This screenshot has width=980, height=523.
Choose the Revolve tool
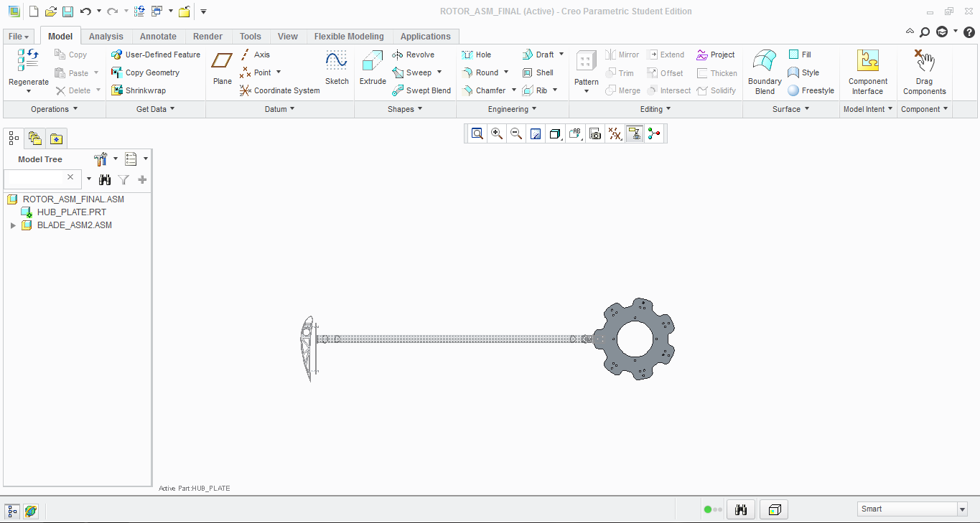point(413,55)
